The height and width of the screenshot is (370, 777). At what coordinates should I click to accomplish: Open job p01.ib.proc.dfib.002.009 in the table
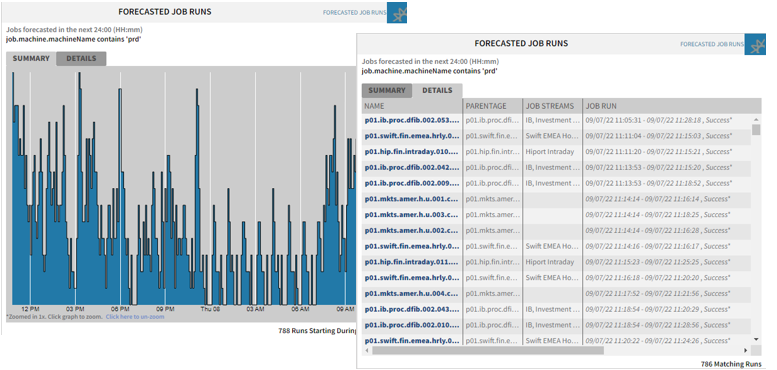(x=412, y=183)
